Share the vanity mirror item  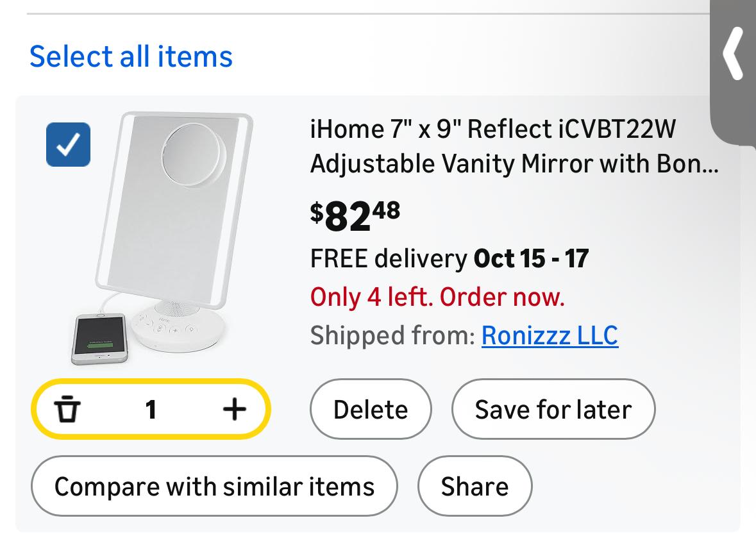475,486
